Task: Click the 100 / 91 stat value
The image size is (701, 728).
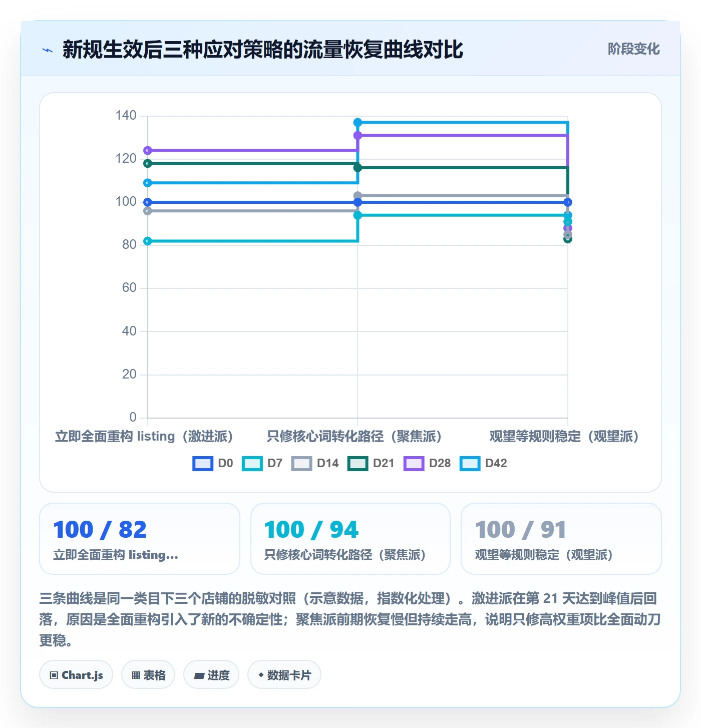Action: tap(520, 530)
